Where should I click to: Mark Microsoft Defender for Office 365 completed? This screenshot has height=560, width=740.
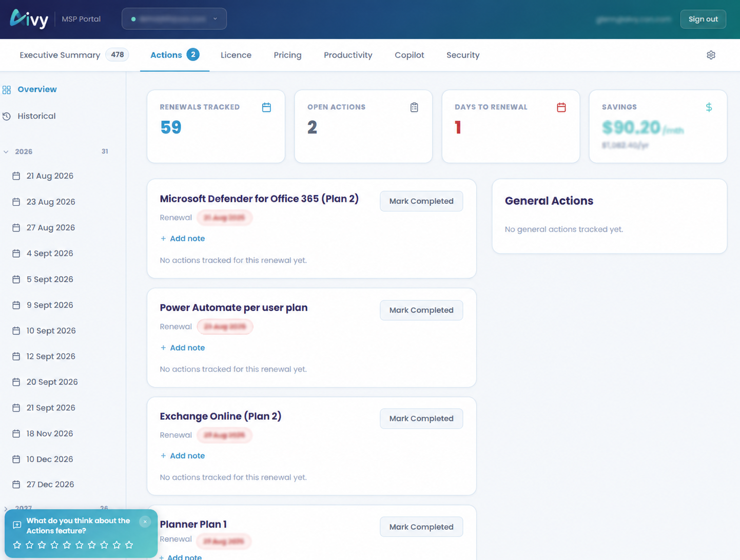(421, 201)
